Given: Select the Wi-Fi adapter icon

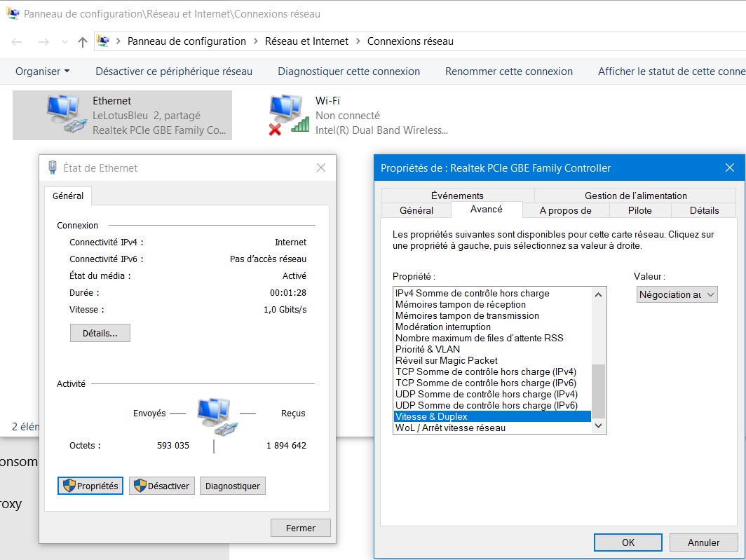Looking at the screenshot, I should [x=289, y=114].
